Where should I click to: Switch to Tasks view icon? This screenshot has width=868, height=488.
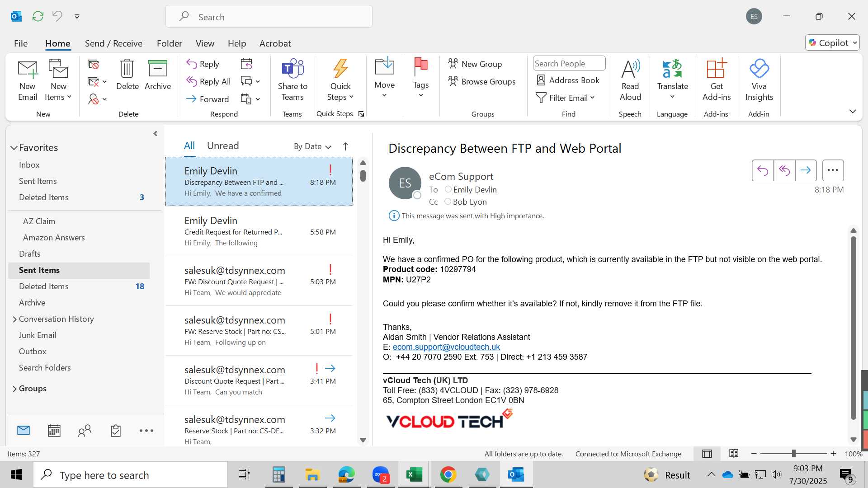[x=116, y=431]
